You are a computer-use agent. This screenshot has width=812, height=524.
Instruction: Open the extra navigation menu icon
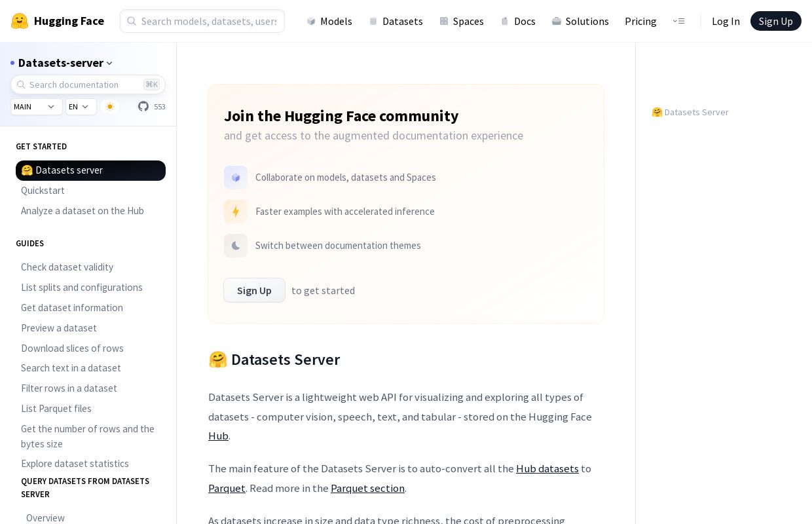[x=678, y=21]
